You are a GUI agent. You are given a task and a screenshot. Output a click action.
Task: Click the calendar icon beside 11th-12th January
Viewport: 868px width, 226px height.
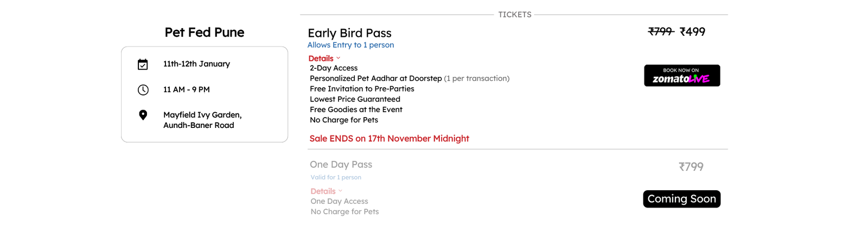(x=143, y=64)
